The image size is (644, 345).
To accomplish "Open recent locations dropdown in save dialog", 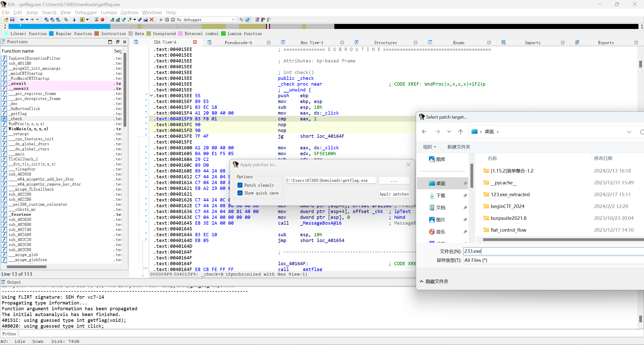I will click(449, 132).
